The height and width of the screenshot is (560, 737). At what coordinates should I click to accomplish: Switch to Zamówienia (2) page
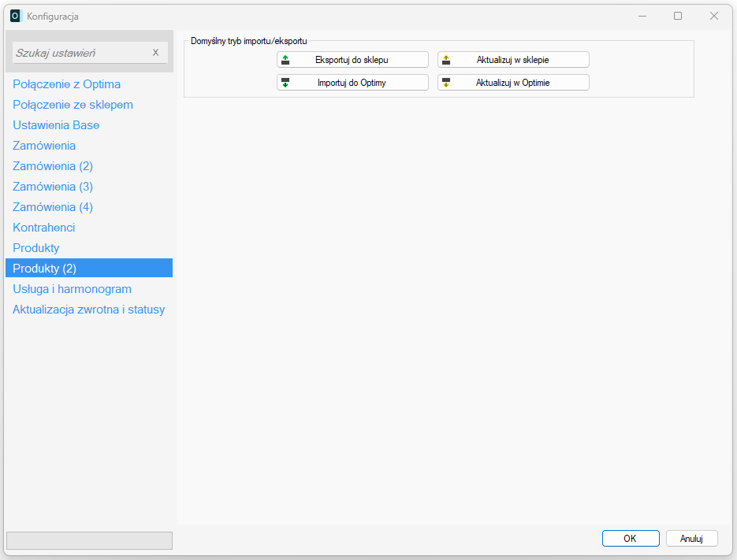coord(53,166)
